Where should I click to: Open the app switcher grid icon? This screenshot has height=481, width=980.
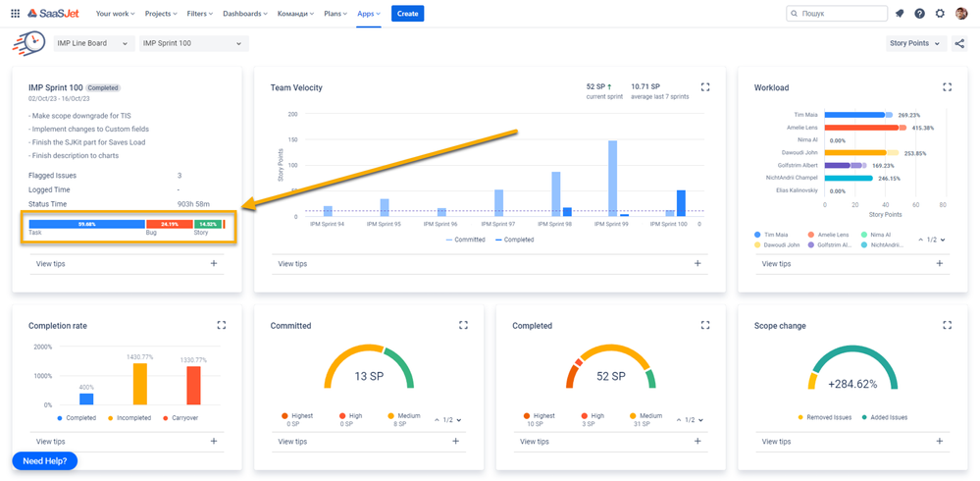click(x=15, y=13)
